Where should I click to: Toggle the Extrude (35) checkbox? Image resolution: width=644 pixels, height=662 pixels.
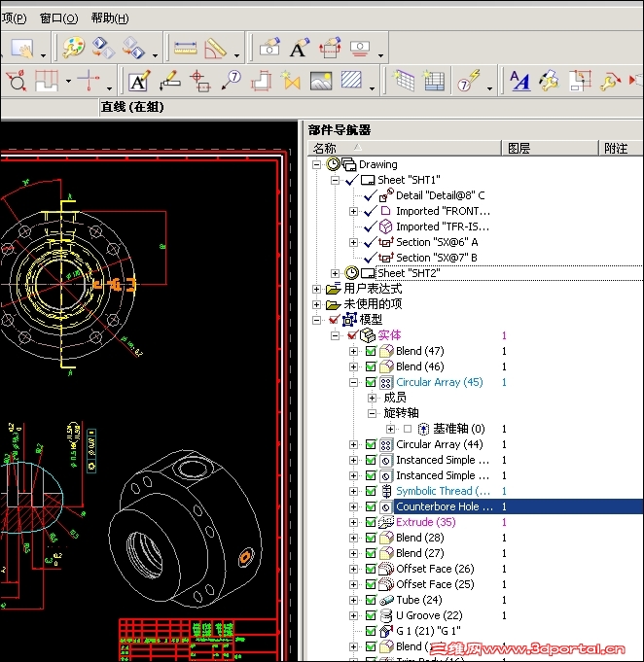371,522
